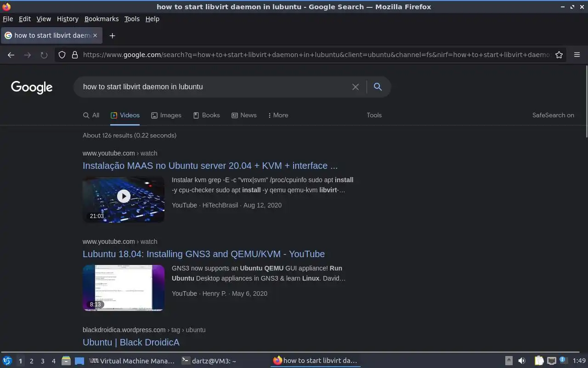This screenshot has width=588, height=368.
Task: Open the tracking protection shield icon
Action: [x=62, y=55]
